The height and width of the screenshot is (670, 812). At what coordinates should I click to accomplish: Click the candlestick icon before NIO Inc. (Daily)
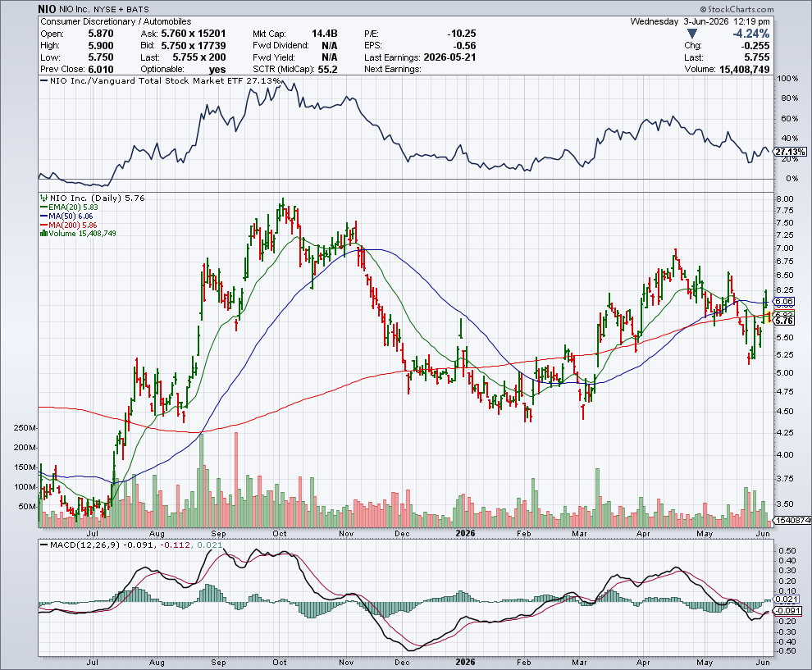[x=44, y=198]
